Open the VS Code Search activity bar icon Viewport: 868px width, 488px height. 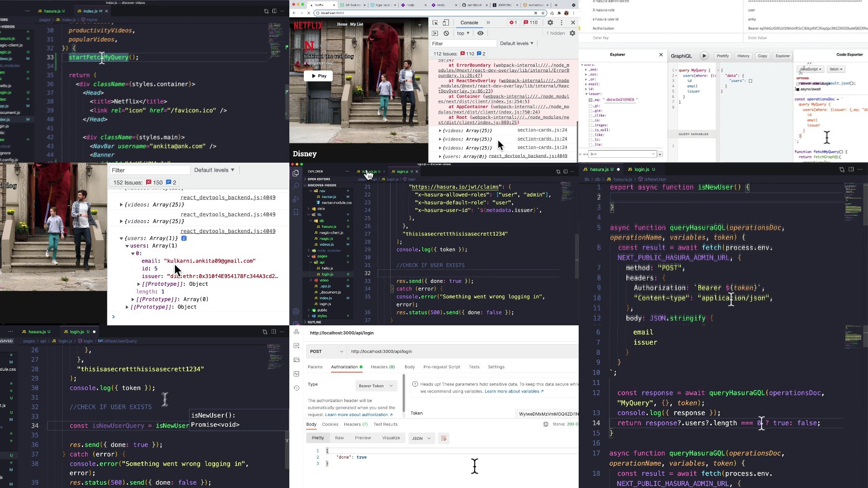(296, 186)
